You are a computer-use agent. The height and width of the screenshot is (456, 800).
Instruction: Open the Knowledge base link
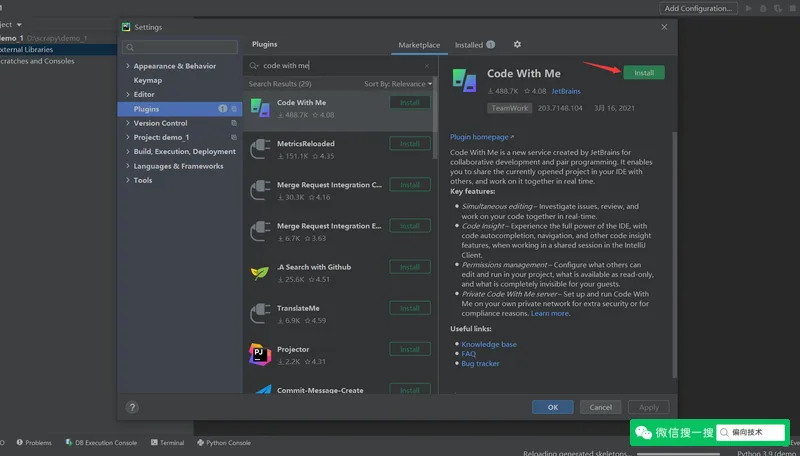[x=489, y=344]
